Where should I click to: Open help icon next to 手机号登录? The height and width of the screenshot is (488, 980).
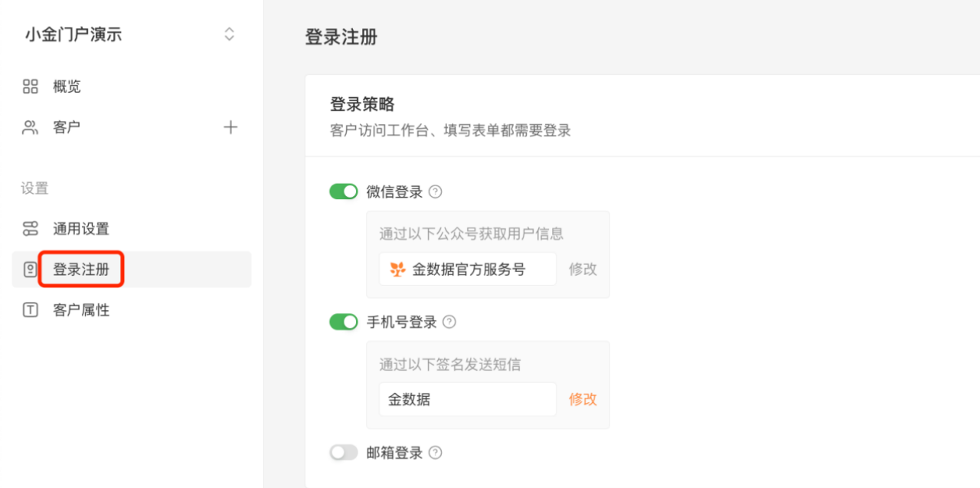449,322
